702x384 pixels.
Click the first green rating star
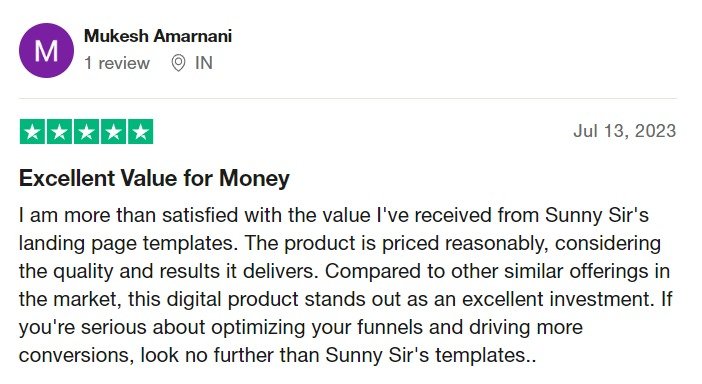(x=32, y=132)
